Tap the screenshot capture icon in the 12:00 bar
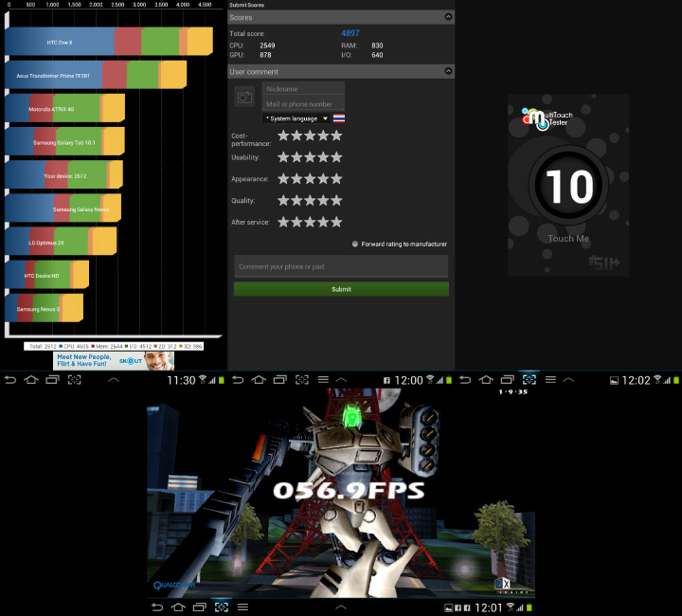This screenshot has height=616, width=682. point(302,380)
